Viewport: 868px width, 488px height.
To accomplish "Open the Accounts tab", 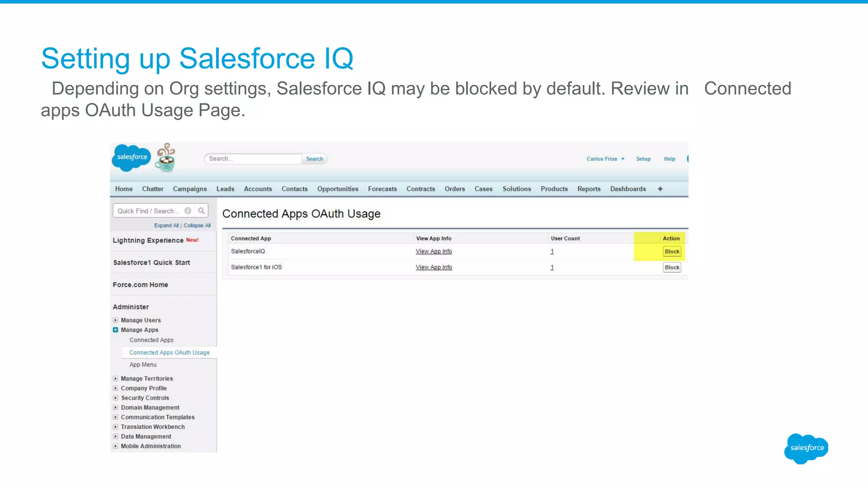I will pos(258,189).
